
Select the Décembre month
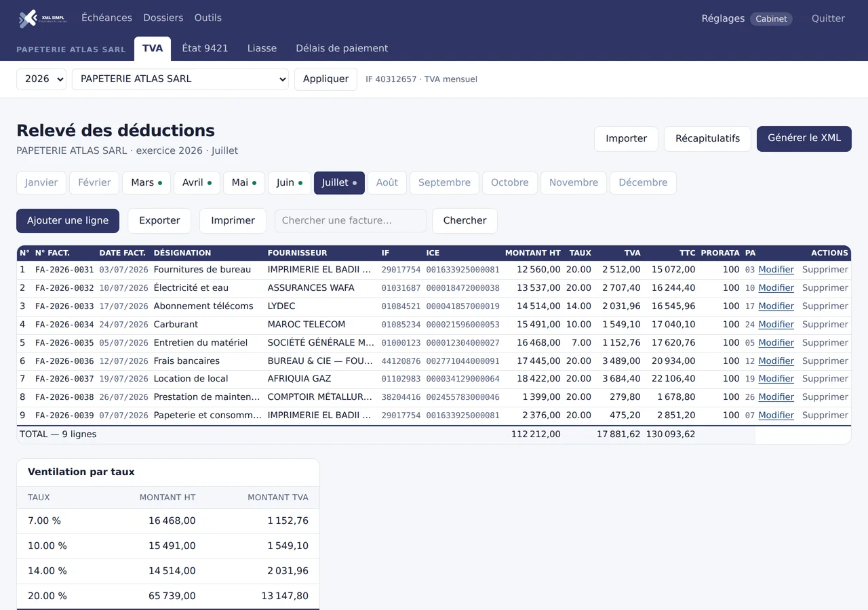(643, 183)
